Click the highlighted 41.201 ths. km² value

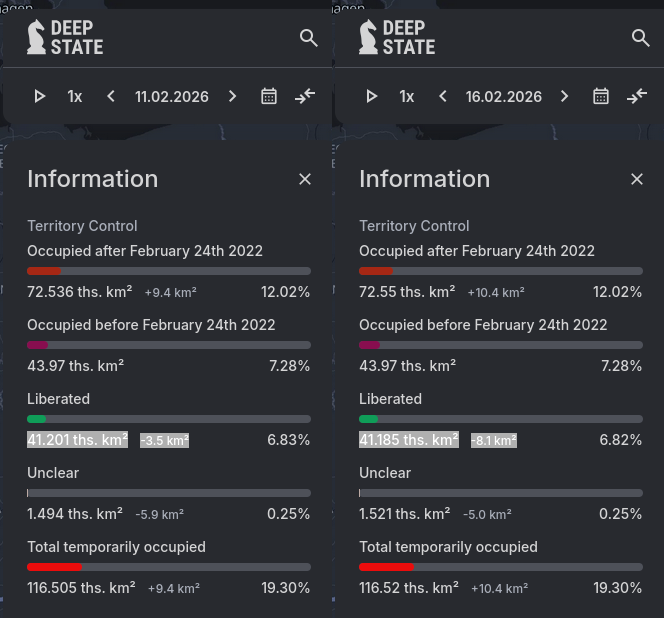77,440
